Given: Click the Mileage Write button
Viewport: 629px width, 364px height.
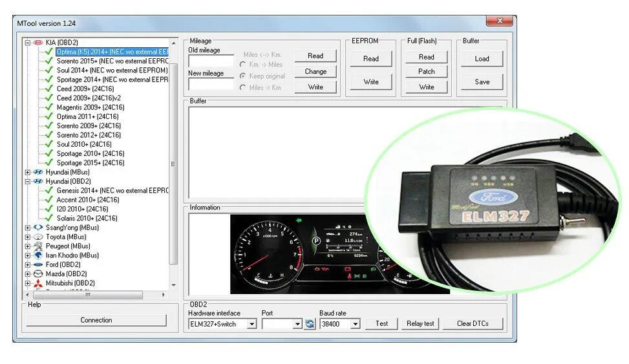Looking at the screenshot, I should pos(315,87).
